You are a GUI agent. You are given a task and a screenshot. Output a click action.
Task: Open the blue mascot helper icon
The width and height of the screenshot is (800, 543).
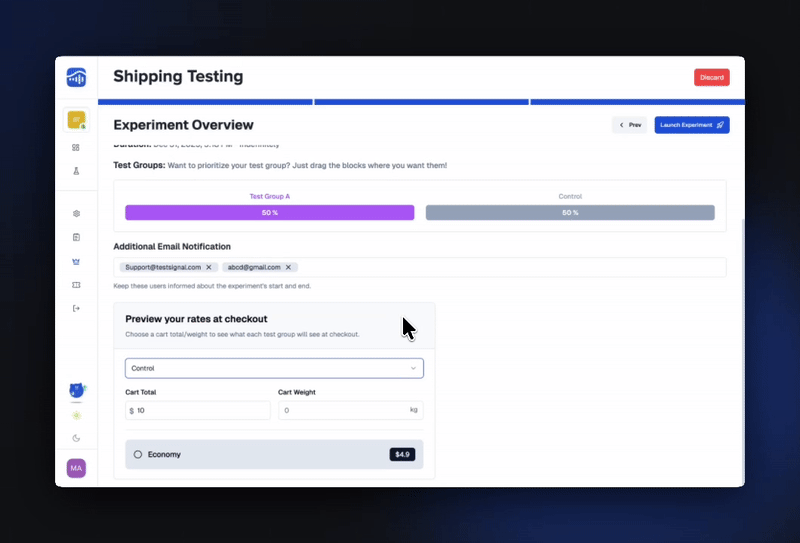click(x=77, y=390)
